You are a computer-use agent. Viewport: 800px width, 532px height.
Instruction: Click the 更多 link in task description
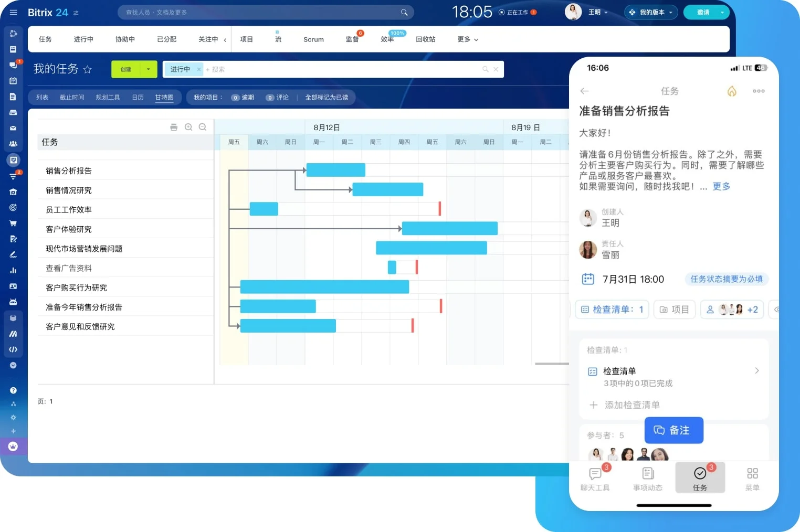pyautogui.click(x=721, y=186)
